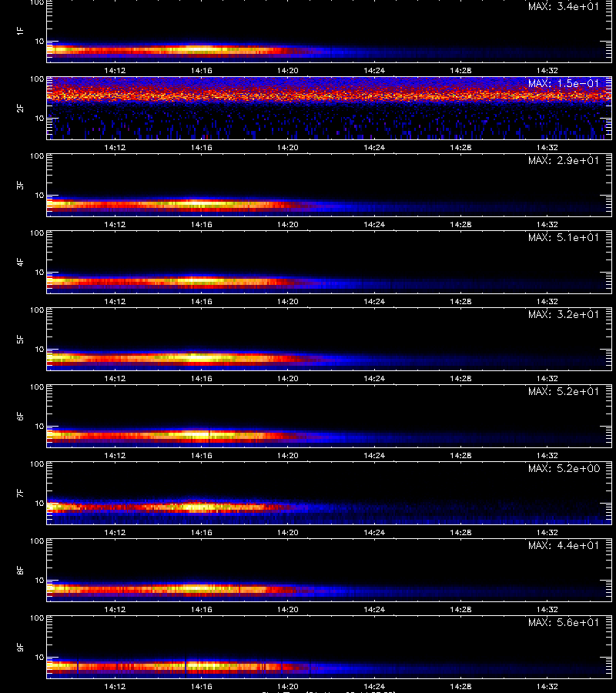Screen dimensions: 616x693
Task: Select the 9F panel axis label
Action: 20,647
